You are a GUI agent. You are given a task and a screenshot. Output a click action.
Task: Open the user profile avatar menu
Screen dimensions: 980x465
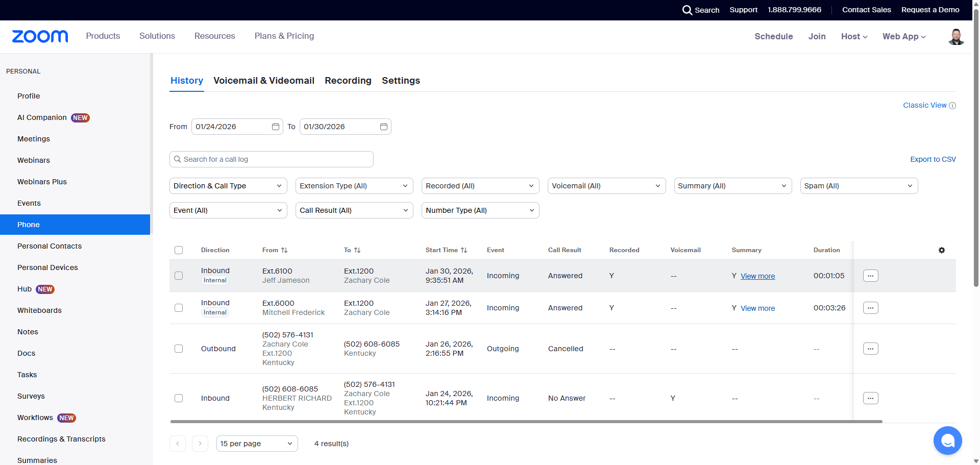(955, 37)
